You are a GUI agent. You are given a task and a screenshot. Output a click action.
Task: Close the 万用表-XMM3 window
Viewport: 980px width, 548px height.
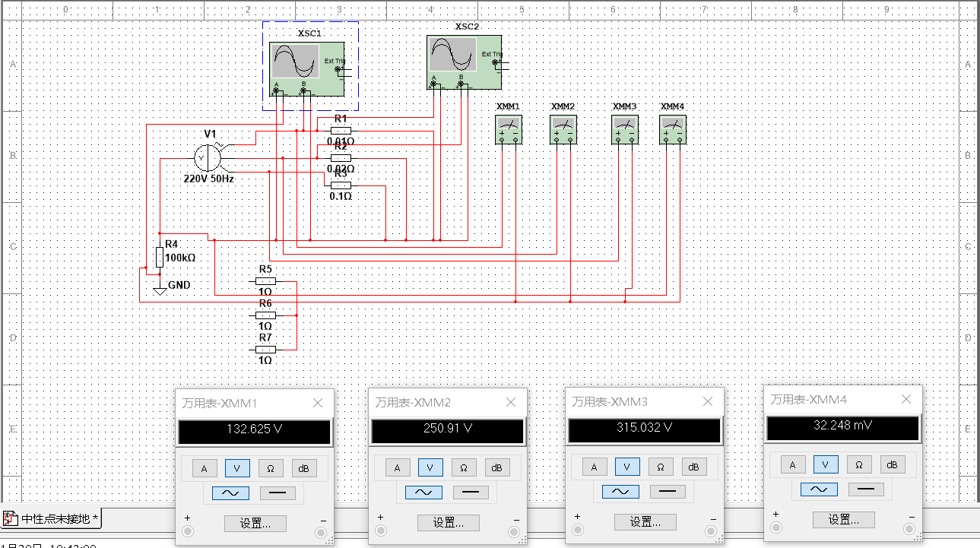pyautogui.click(x=709, y=401)
